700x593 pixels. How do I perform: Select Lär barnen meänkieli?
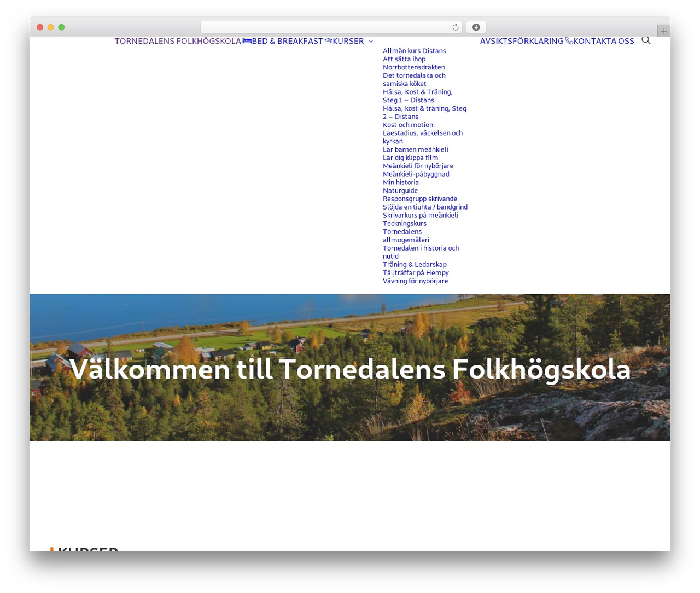(416, 149)
